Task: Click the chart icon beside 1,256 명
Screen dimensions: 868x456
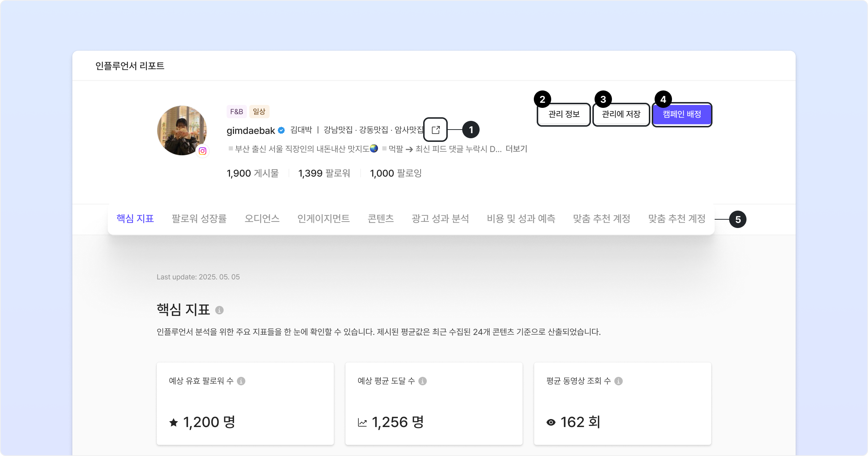Action: pyautogui.click(x=362, y=422)
